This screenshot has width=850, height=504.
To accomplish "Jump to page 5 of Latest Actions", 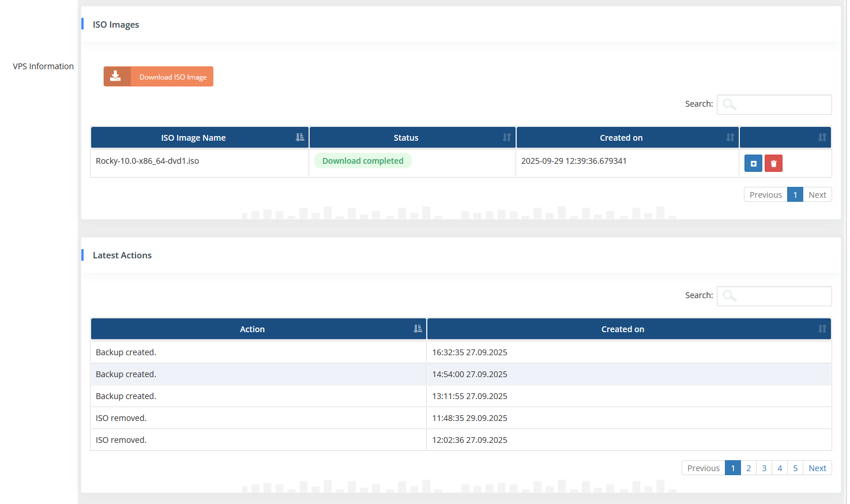I will click(x=795, y=468).
